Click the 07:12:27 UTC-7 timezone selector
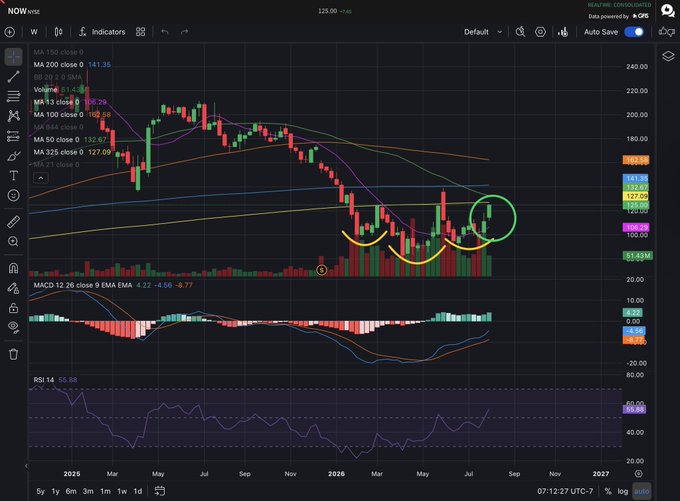680x501 pixels. tap(565, 491)
